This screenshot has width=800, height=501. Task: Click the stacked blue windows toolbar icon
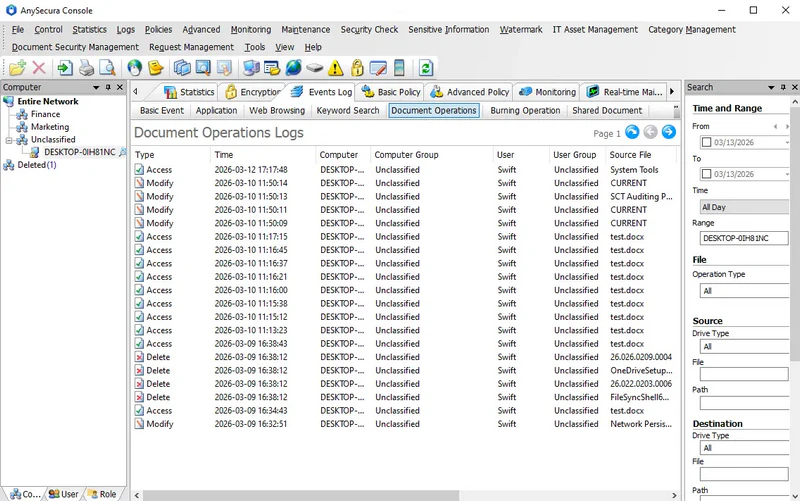[x=182, y=68]
